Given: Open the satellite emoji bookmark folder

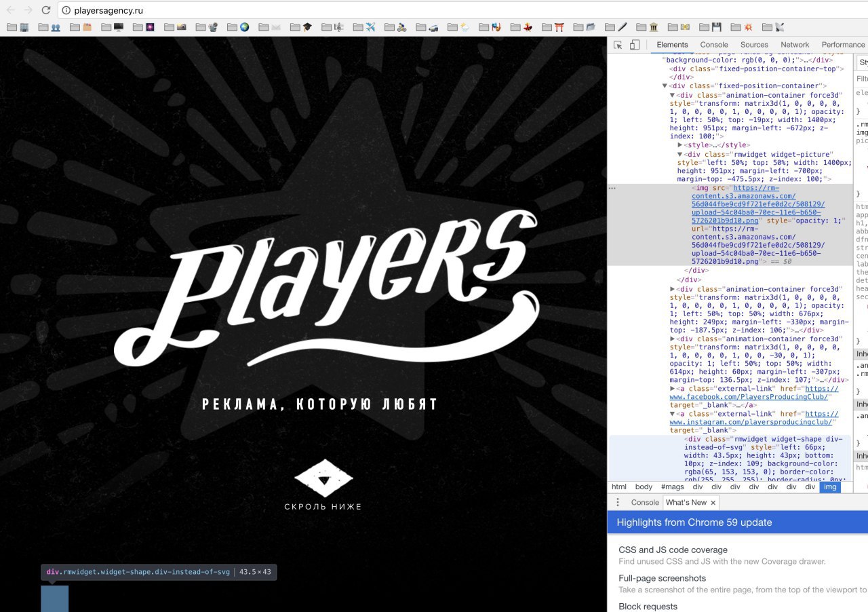Looking at the screenshot, I should tap(774, 27).
